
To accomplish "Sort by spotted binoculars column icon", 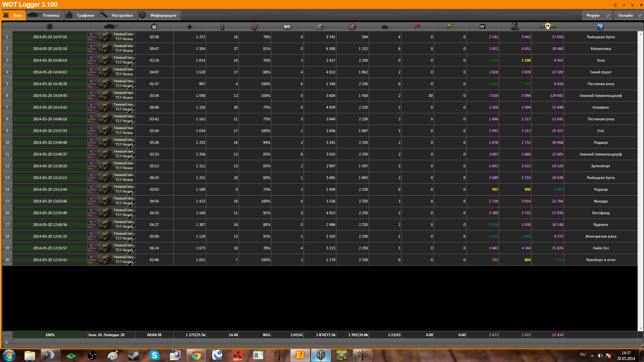I will pos(287,26).
